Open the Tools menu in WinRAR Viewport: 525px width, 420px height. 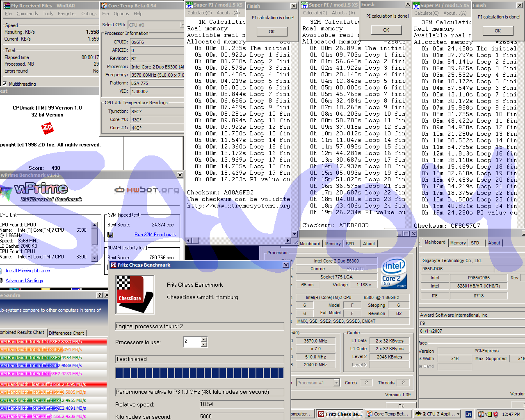[48, 14]
